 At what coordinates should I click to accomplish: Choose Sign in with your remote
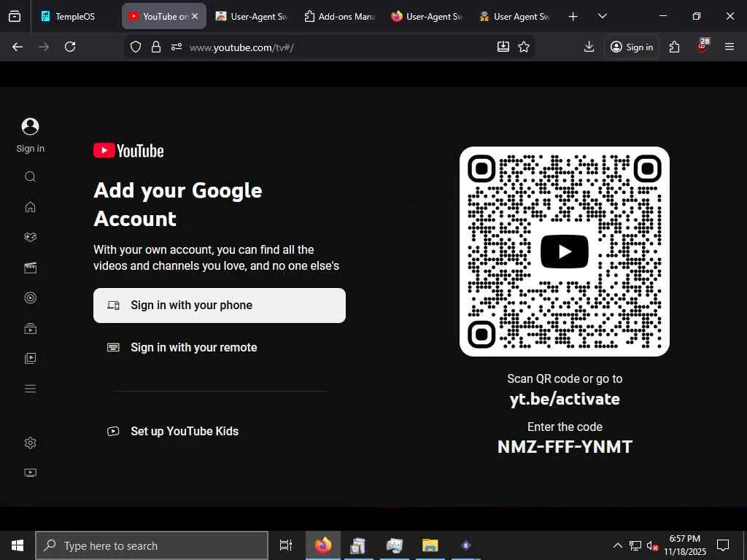(x=219, y=347)
